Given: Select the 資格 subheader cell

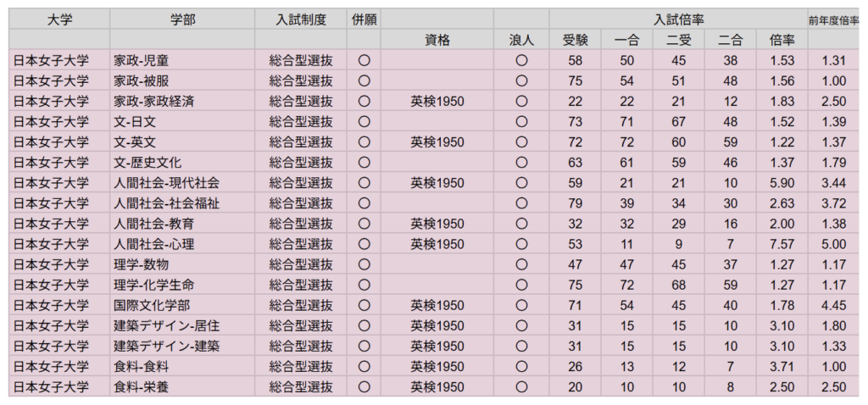Looking at the screenshot, I should [437, 39].
